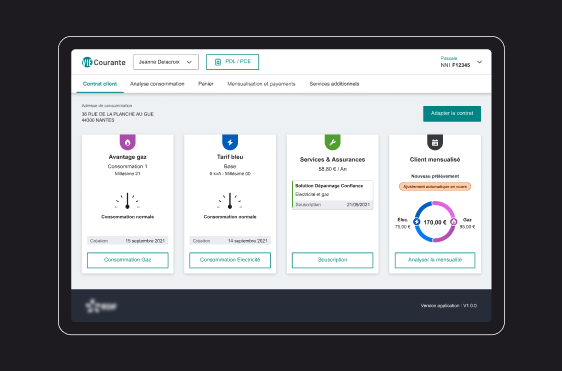This screenshot has height=371, width=562.
Task: Click the 58,80 € / An price text
Action: pos(333,169)
